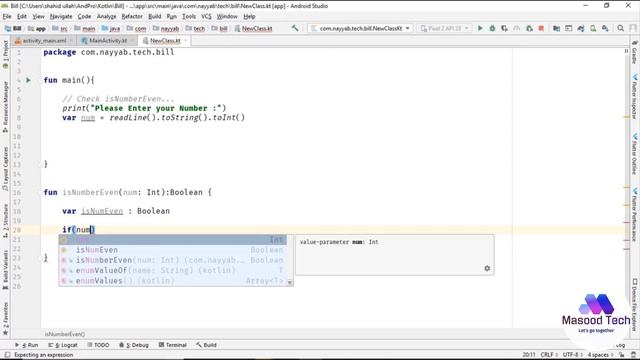Image resolution: width=640 pixels, height=360 pixels.
Task: Click the Apply Changes icon
Action: [529, 28]
